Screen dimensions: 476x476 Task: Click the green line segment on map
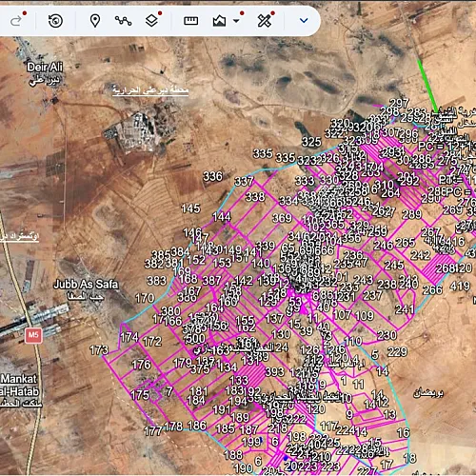[x=427, y=85]
